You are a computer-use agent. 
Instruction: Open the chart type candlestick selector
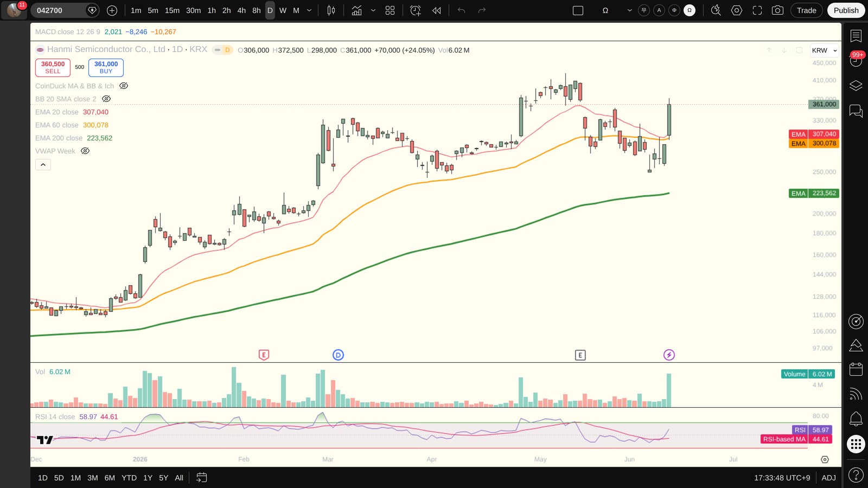(331, 10)
